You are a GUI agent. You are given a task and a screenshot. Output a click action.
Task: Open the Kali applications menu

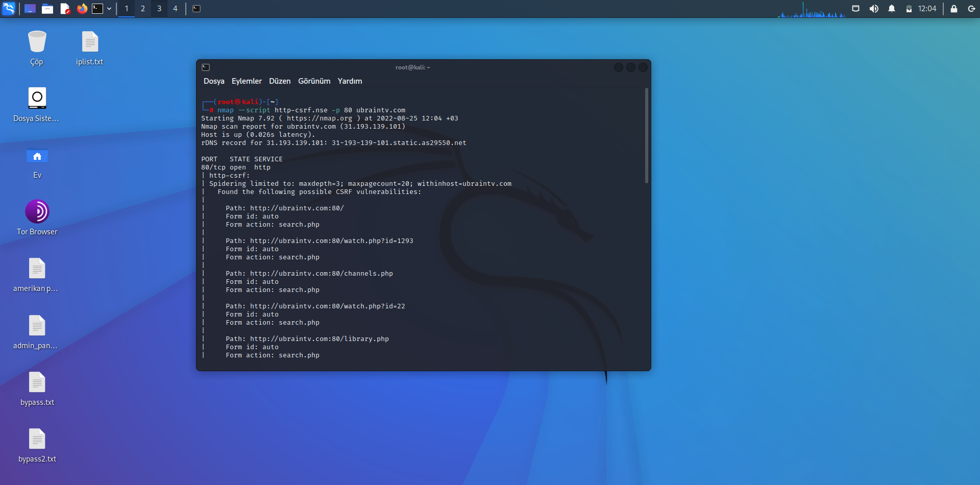click(9, 9)
